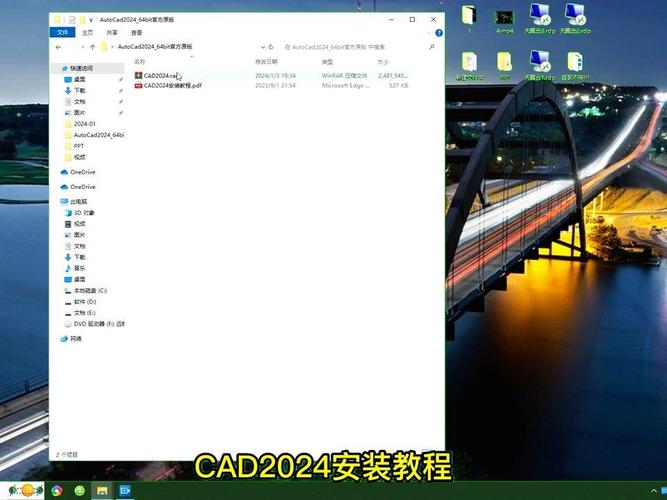Open AutoCad2024_64bi folder in sidebar
667x500 pixels.
[x=98, y=134]
